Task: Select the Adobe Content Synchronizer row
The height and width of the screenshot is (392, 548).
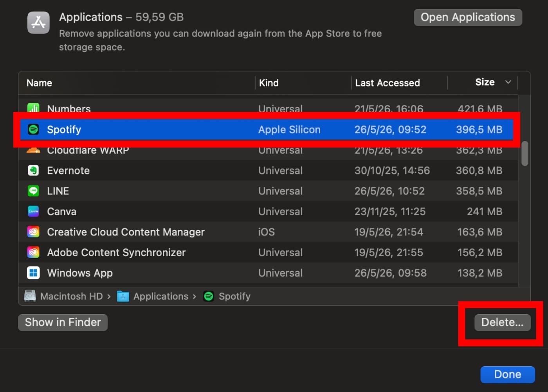Action: [x=268, y=252]
